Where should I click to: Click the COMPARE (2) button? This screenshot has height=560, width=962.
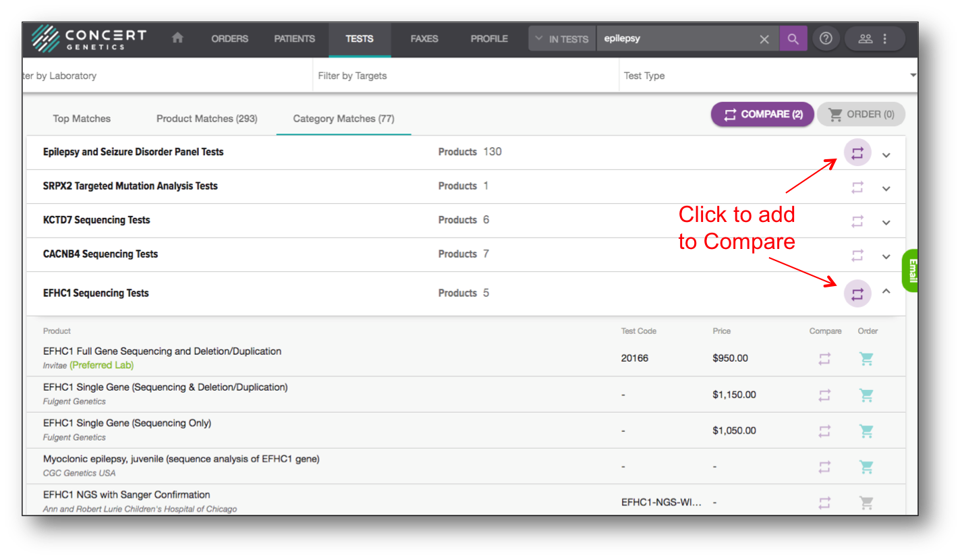(762, 115)
